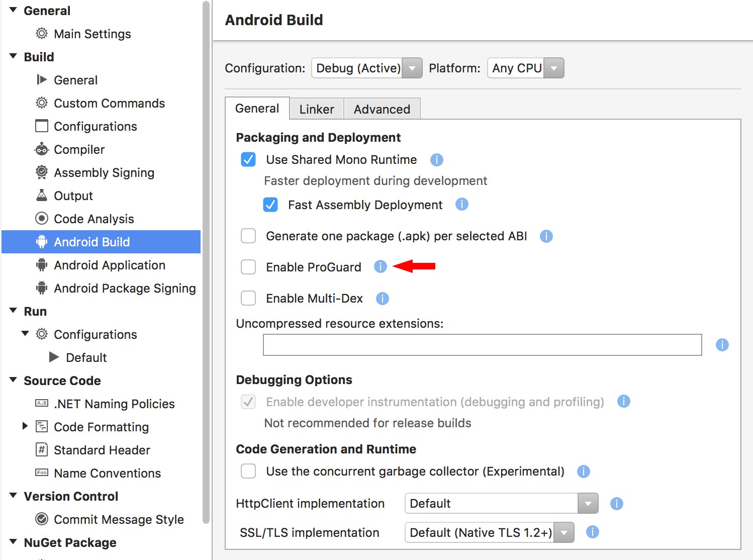This screenshot has width=753, height=560.
Task: Show info for Enable Multi-Dex
Action: [x=383, y=299]
